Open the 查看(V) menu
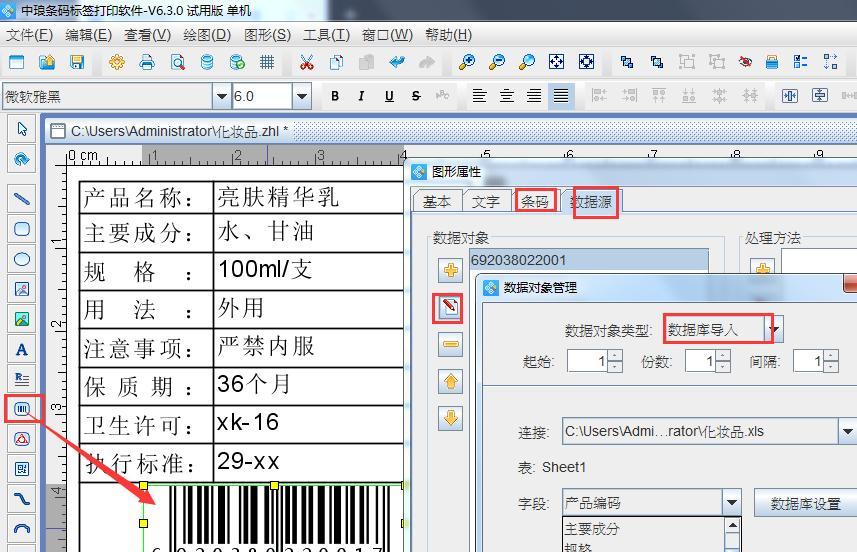 [x=148, y=35]
